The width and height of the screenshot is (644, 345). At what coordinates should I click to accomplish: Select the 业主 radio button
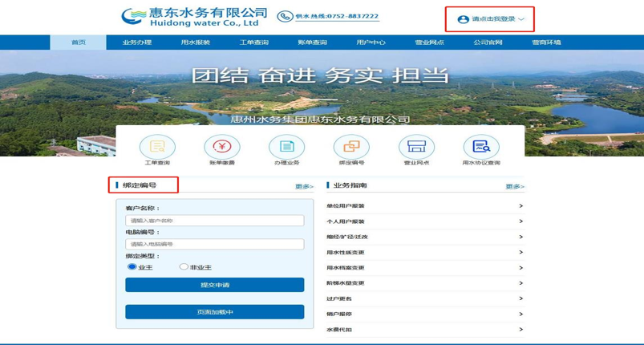132,267
